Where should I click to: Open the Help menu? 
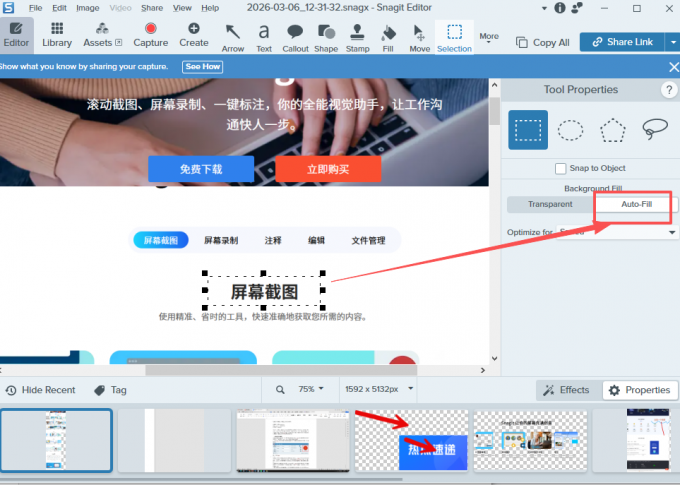pos(210,8)
